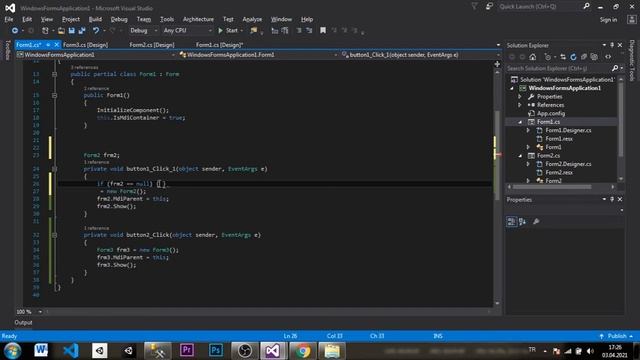The width and height of the screenshot is (640, 360).
Task: Click the Save All toolbar icon
Action: (x=82, y=31)
